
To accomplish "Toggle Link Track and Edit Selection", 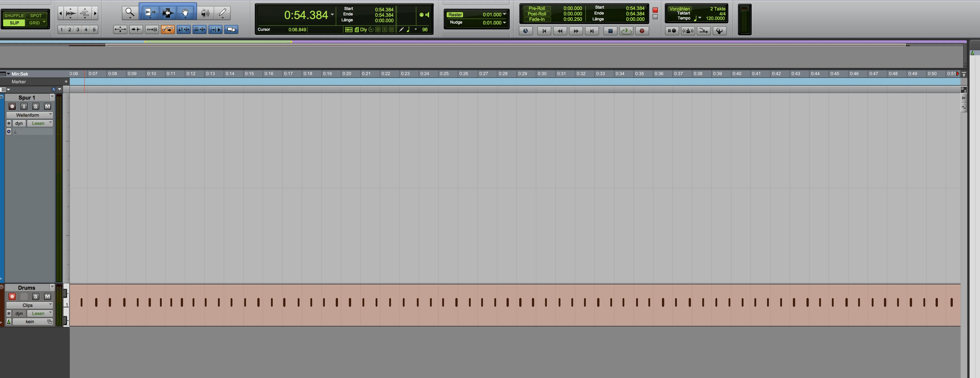I will pos(199,29).
